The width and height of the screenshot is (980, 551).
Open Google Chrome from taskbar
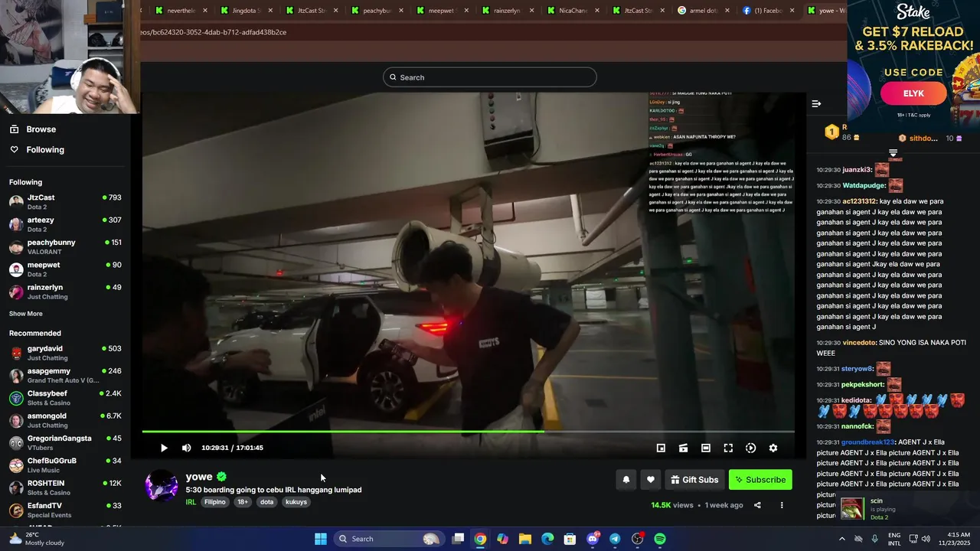480,539
